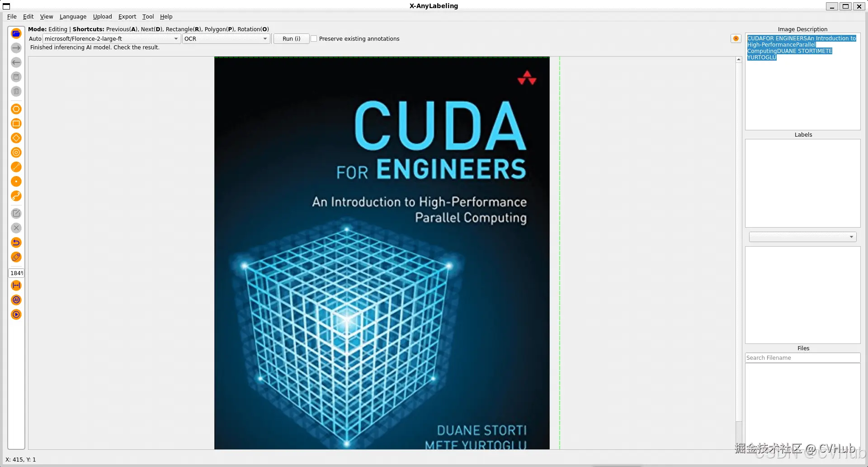
Task: Select the polygon drawing tool
Action: (x=16, y=109)
